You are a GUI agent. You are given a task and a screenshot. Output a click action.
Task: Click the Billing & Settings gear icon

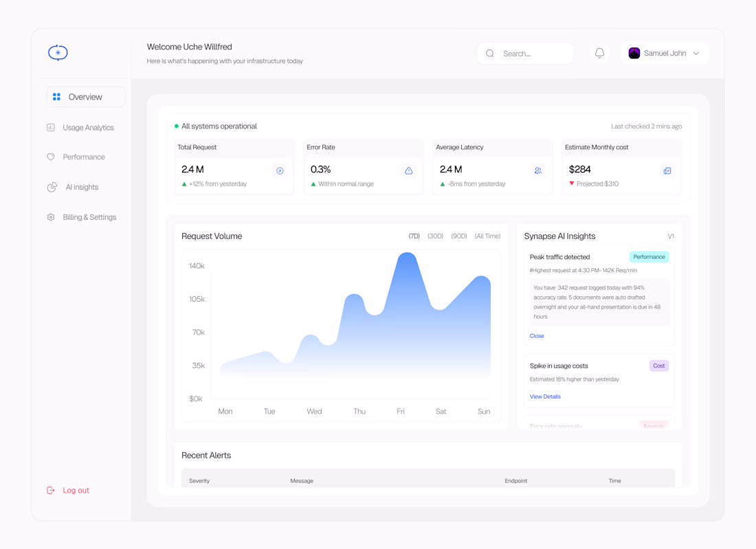tap(51, 217)
